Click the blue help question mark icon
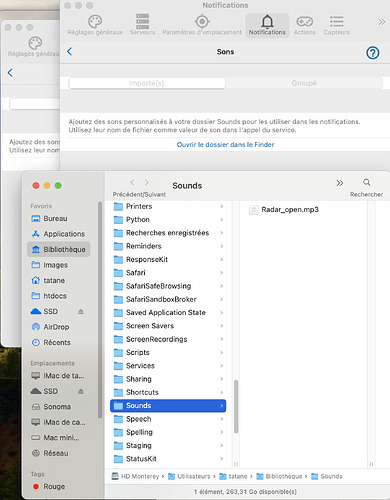 click(x=373, y=53)
